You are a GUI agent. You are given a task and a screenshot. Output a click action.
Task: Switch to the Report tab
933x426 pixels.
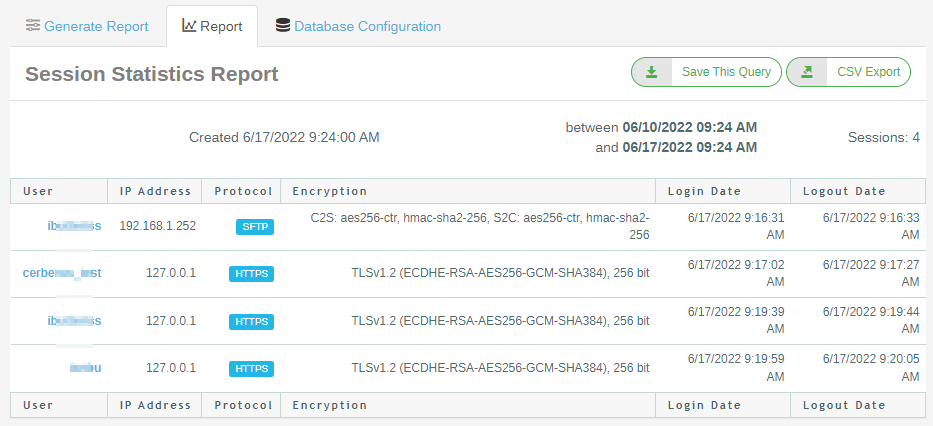point(212,26)
